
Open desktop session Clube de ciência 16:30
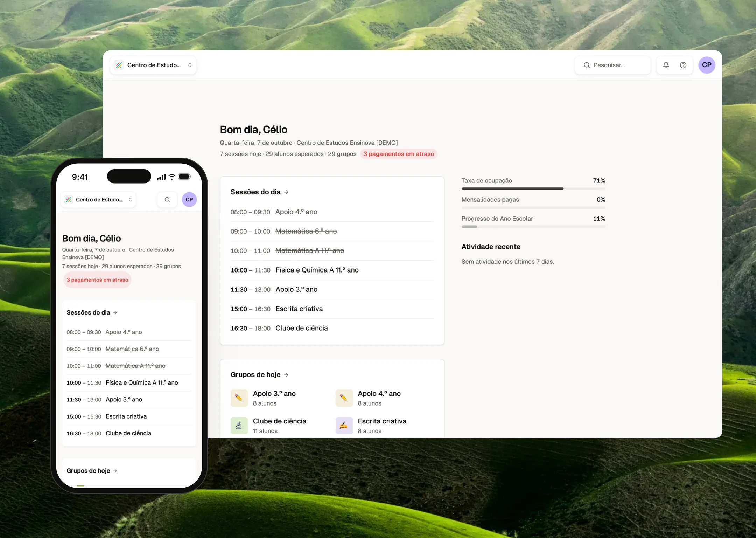pos(332,328)
